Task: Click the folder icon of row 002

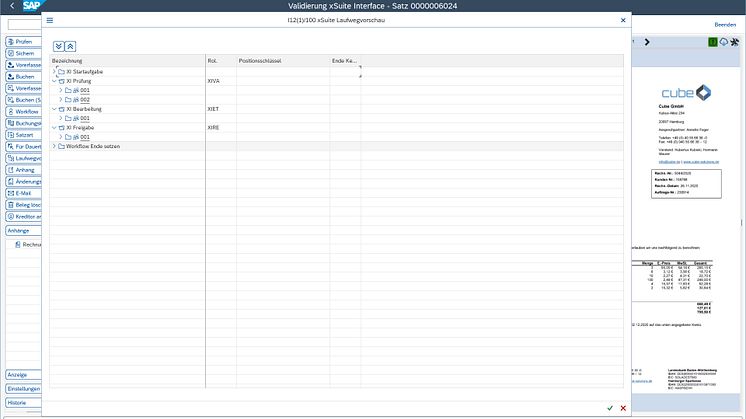Action: pyautogui.click(x=68, y=100)
